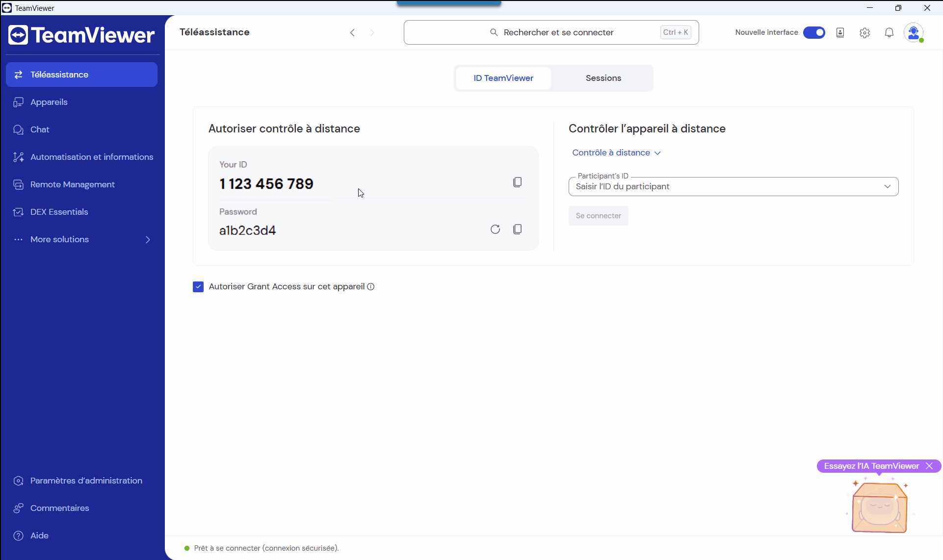This screenshot has height=560, width=943.
Task: Open notifications with the bell icon
Action: tap(889, 32)
